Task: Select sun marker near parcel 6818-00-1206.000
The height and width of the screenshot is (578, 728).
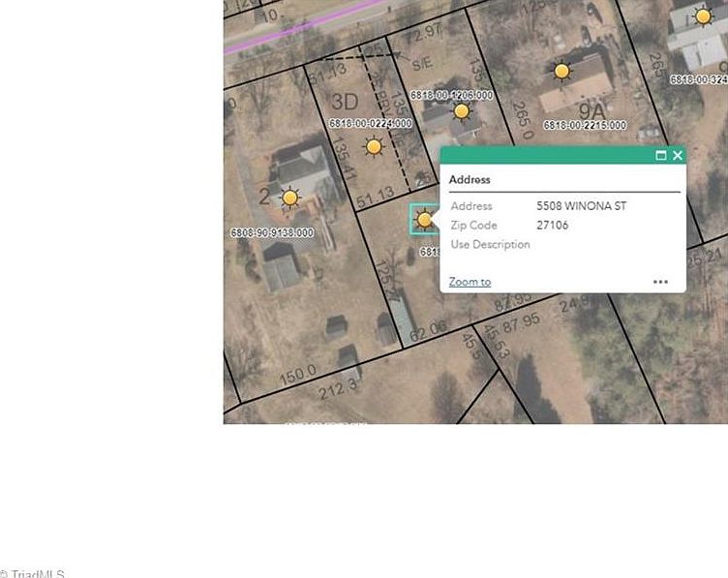Action: [x=462, y=111]
